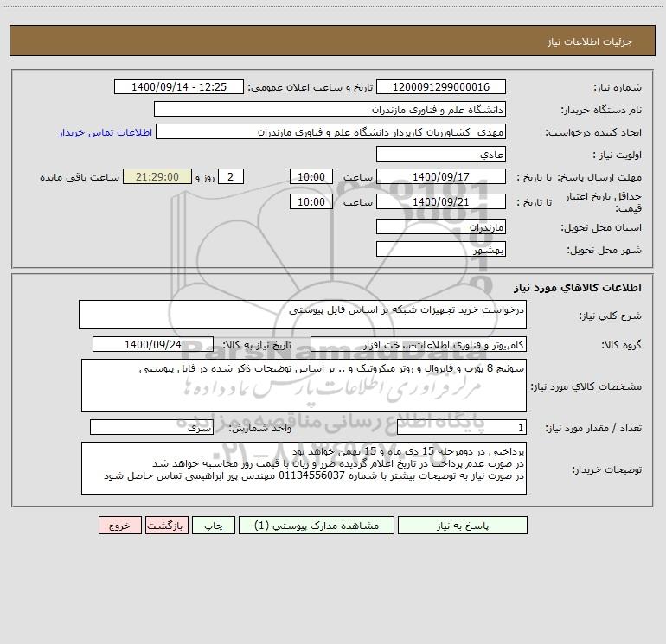666x644 pixels.
Task: Click the section heading اطلاعات کالاهای مورد نیاز
Action: (x=578, y=288)
